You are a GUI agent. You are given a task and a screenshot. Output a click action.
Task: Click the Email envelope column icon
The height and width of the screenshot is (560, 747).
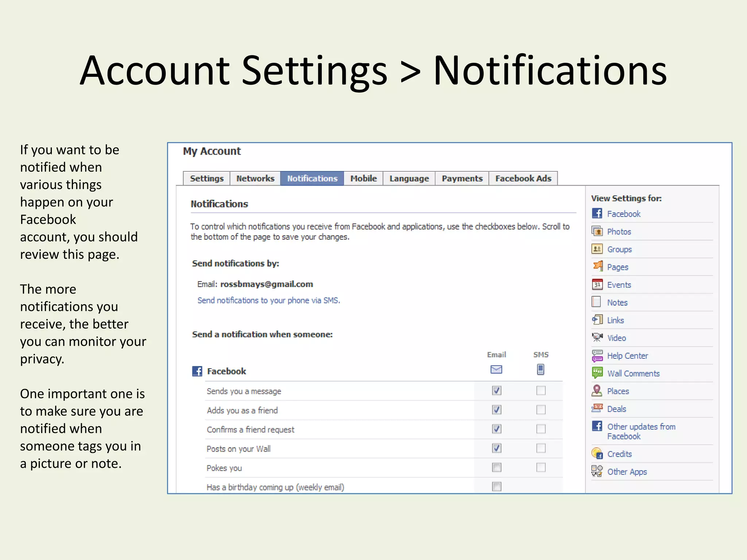(x=496, y=370)
